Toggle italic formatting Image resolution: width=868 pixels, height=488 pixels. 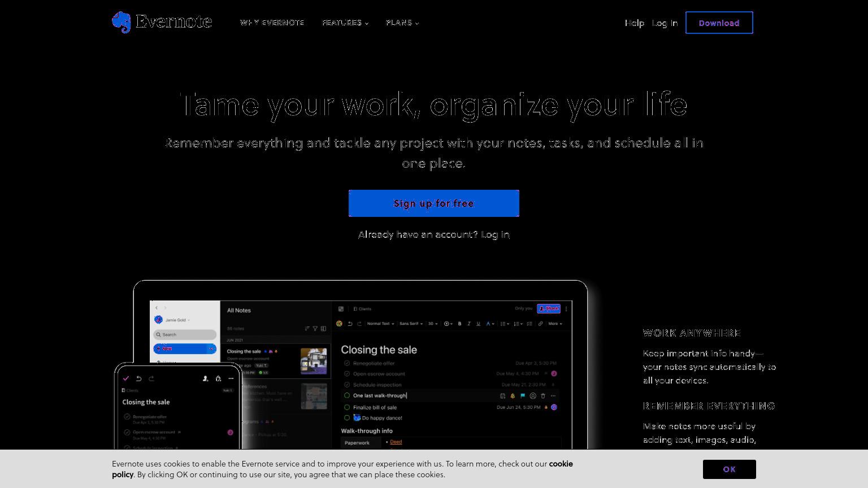(469, 324)
